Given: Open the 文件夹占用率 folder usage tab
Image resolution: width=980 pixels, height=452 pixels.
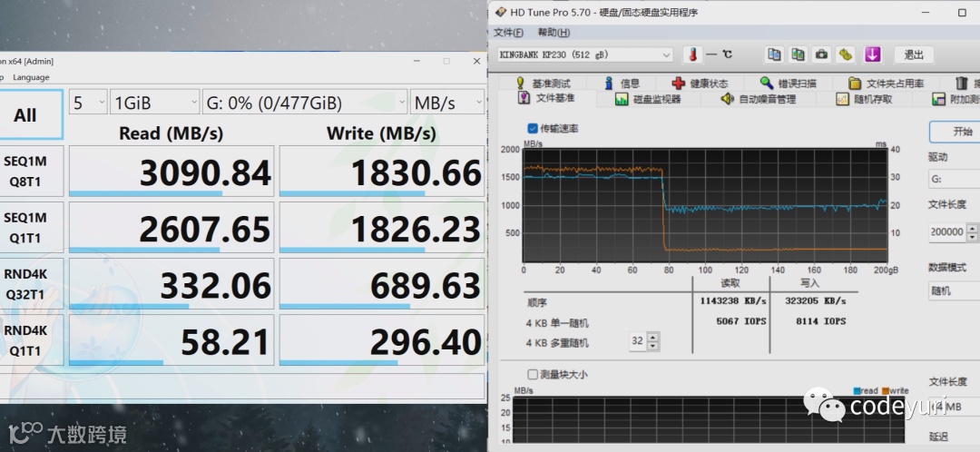Looking at the screenshot, I should [x=887, y=84].
